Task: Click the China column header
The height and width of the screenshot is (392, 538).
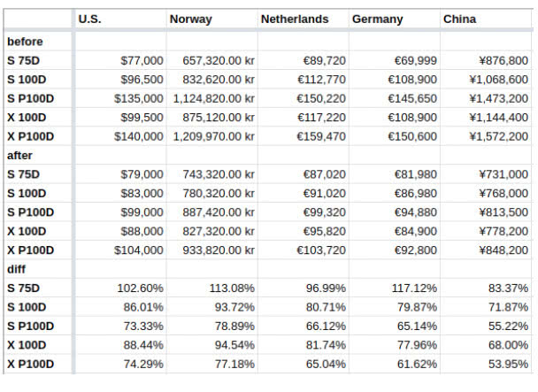Action: click(486, 19)
